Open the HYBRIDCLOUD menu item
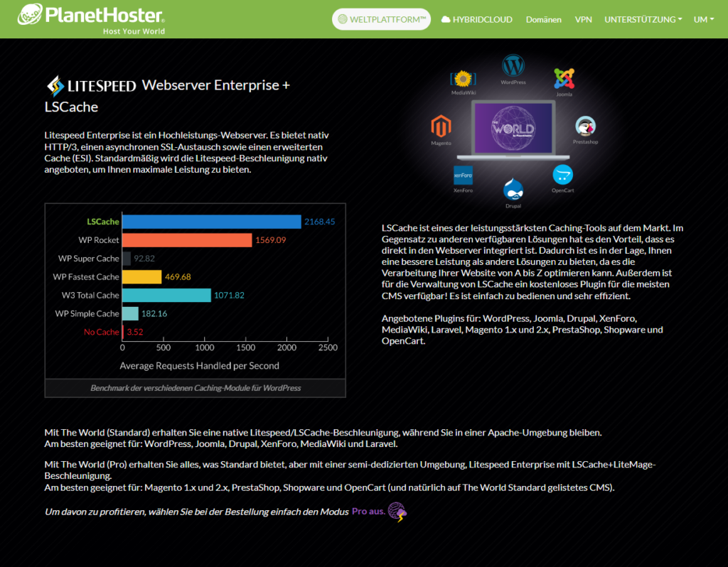728x567 pixels. coord(477,19)
